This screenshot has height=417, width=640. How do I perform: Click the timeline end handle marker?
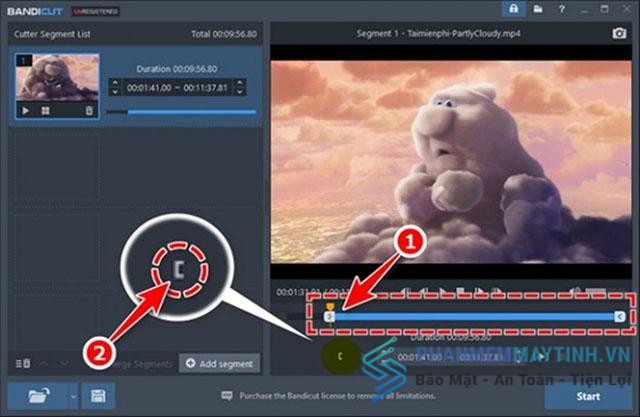click(620, 316)
